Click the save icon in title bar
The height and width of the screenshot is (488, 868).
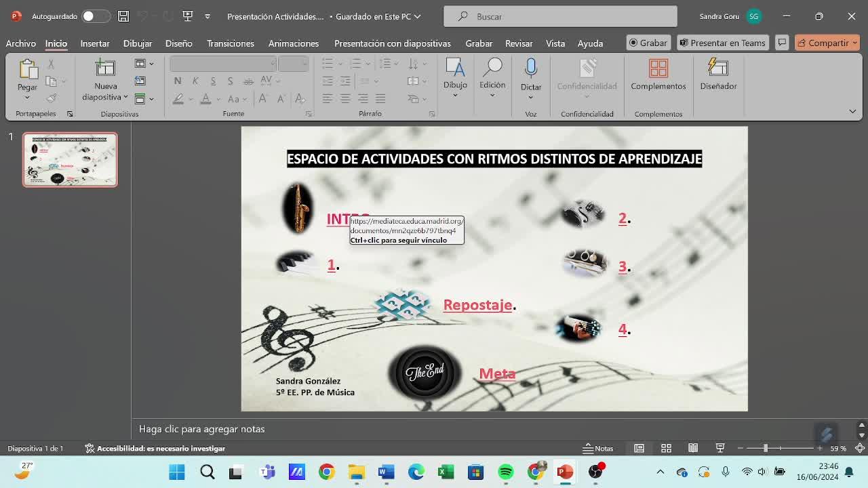pos(123,16)
